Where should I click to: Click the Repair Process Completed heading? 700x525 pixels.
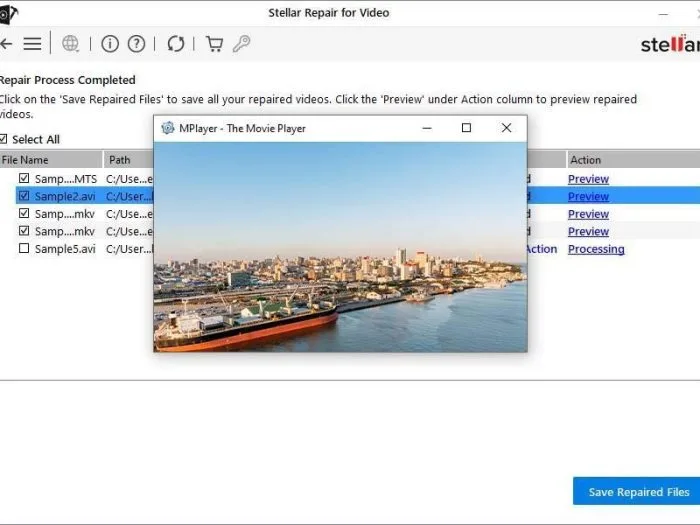click(67, 80)
